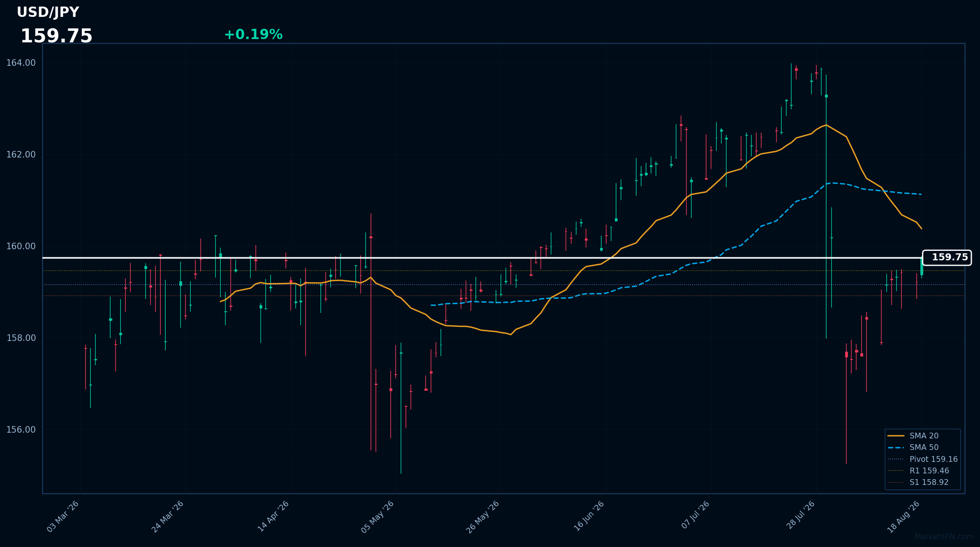Click the orange SMA 20 legend line sample
Image resolution: width=980 pixels, height=547 pixels.
(896, 436)
